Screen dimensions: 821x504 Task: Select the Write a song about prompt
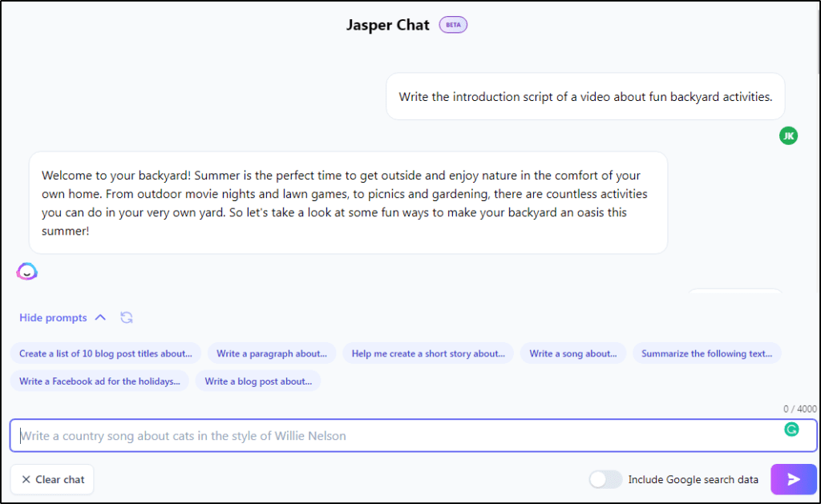pyautogui.click(x=572, y=353)
